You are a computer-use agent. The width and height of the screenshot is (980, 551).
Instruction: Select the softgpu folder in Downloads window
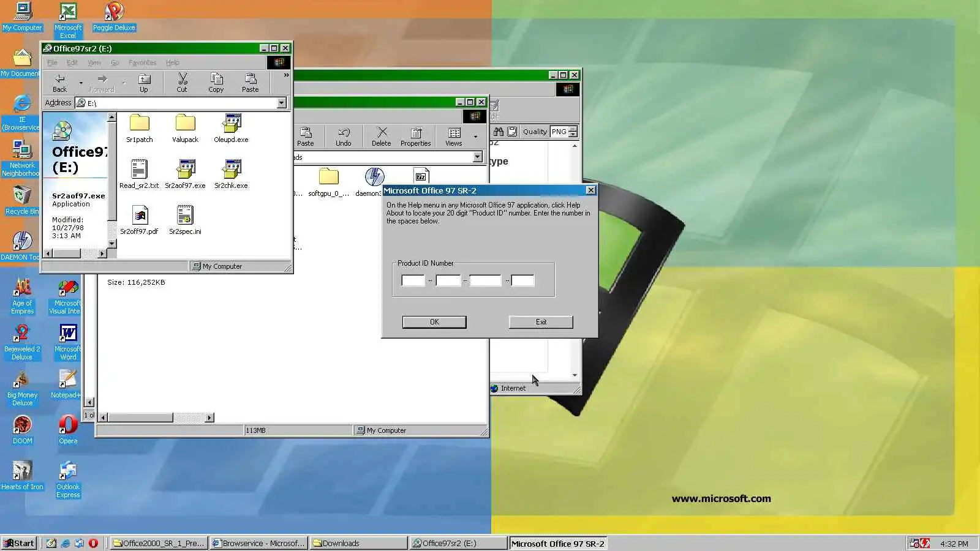tap(329, 182)
